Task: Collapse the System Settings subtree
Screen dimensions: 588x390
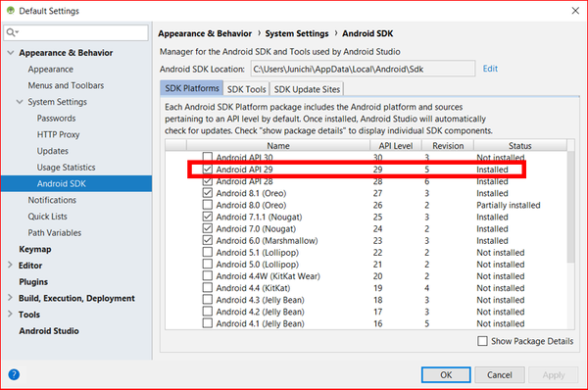Action: tap(20, 102)
